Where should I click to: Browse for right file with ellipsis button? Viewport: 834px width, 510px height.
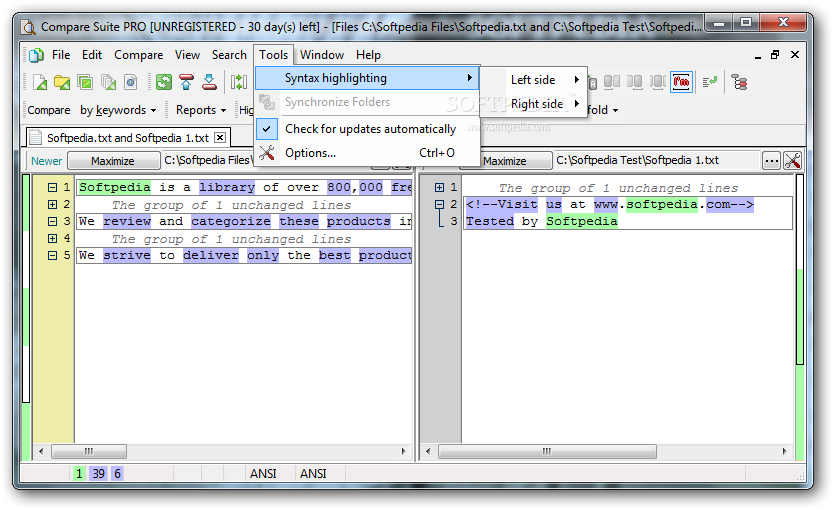pyautogui.click(x=771, y=160)
